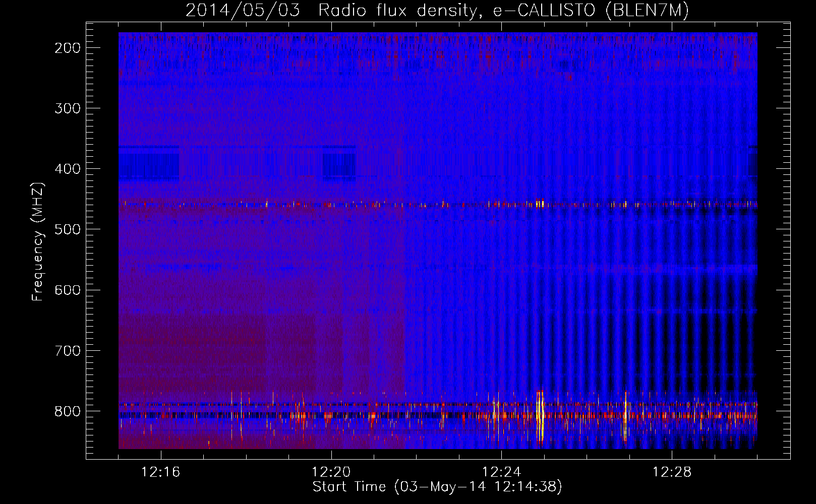Click the 'Frequency (MHZ)' axis title

coord(38,241)
